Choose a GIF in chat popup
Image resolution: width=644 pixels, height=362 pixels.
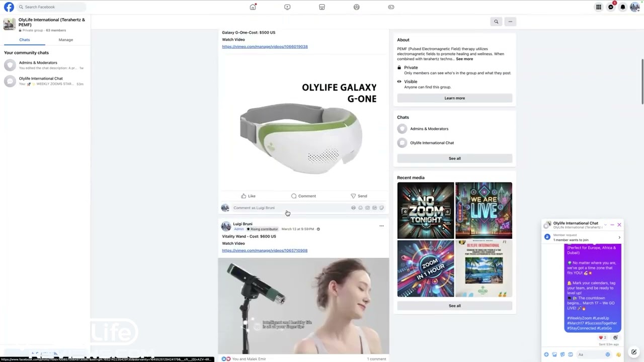click(x=571, y=354)
